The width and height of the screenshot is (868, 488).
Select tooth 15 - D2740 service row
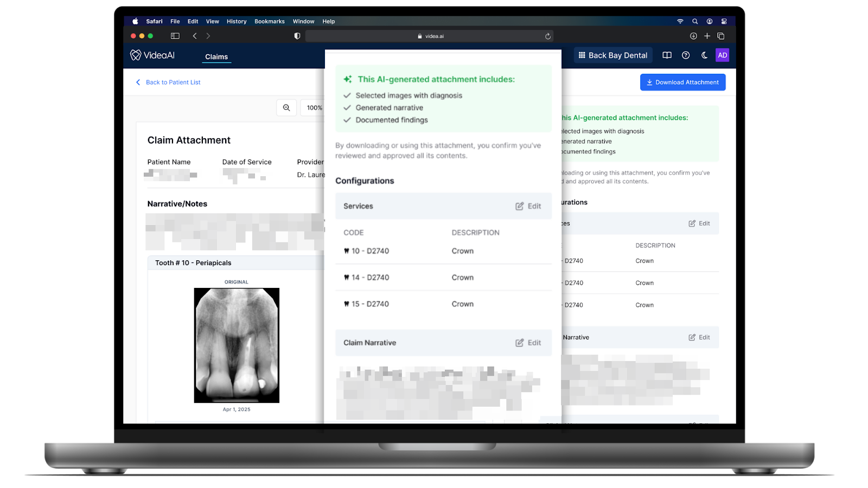click(443, 304)
